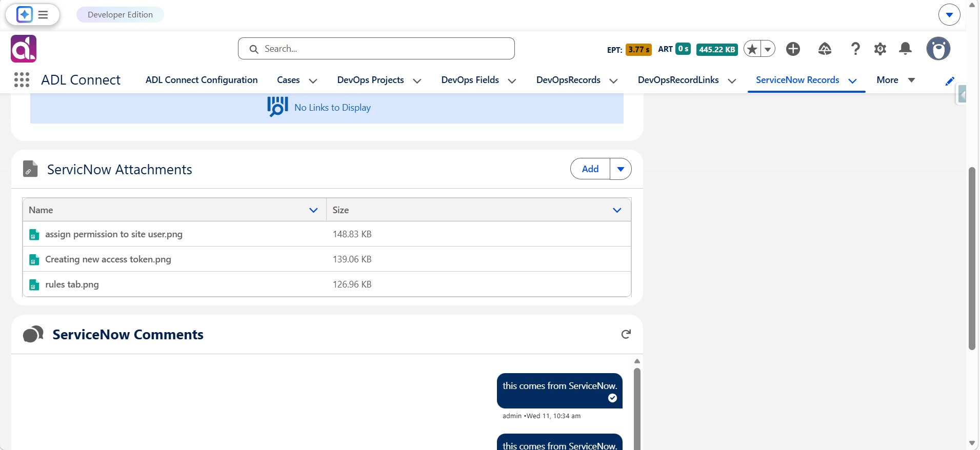The width and height of the screenshot is (980, 450).
Task: Open the Cases tab dropdown chevron
Action: pyautogui.click(x=313, y=81)
